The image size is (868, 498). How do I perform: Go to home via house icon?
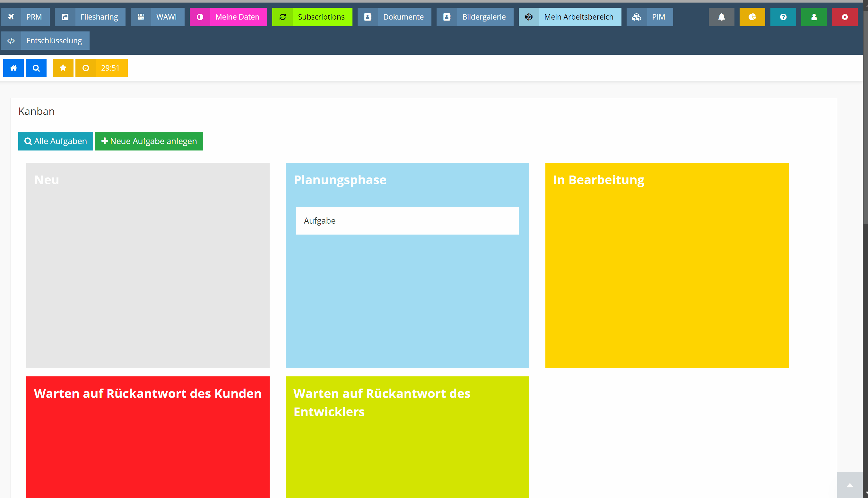coord(13,68)
